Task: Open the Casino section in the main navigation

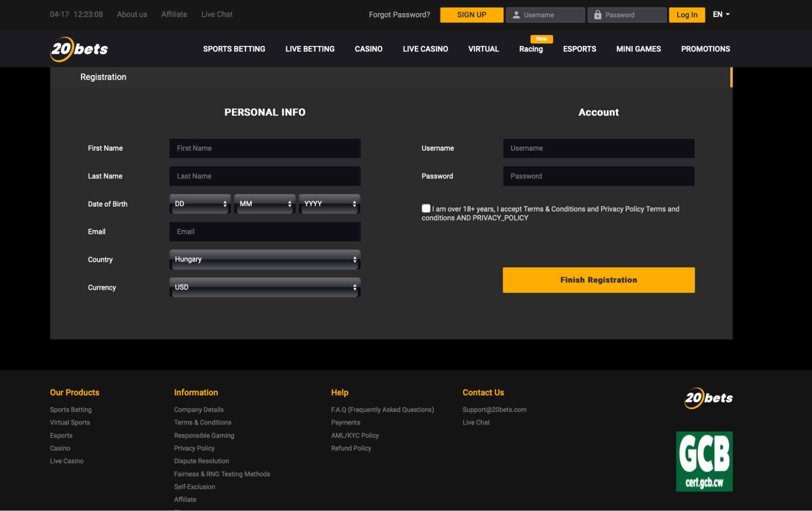Action: click(368, 49)
